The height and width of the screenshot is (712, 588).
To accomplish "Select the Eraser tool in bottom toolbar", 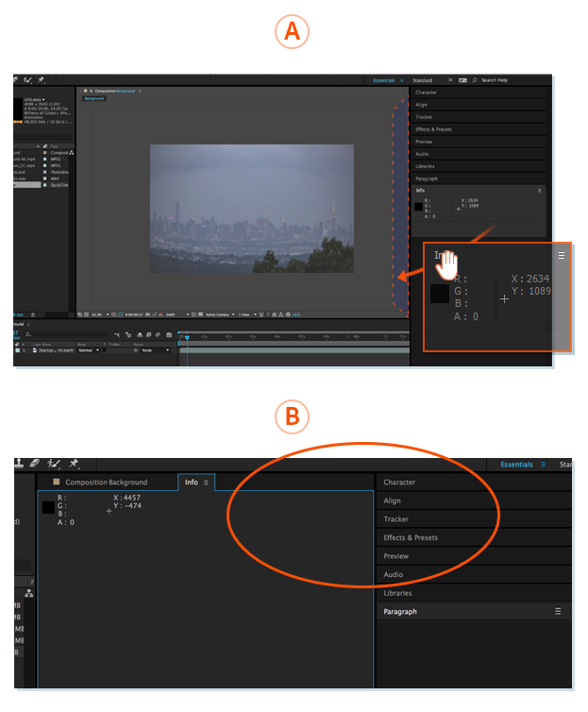I will 35,464.
